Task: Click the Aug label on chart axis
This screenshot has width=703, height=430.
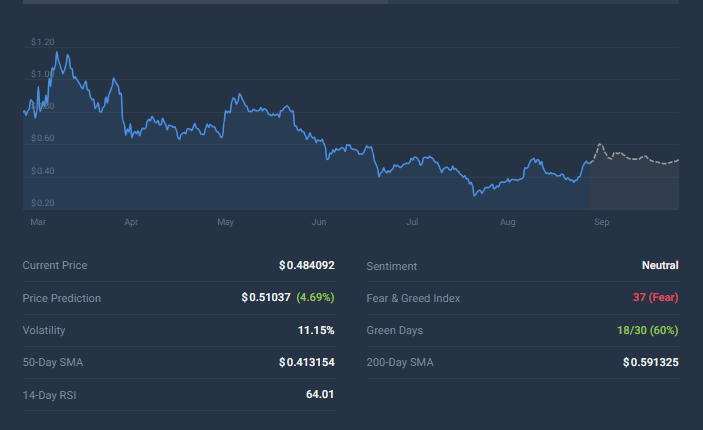Action: coord(508,222)
